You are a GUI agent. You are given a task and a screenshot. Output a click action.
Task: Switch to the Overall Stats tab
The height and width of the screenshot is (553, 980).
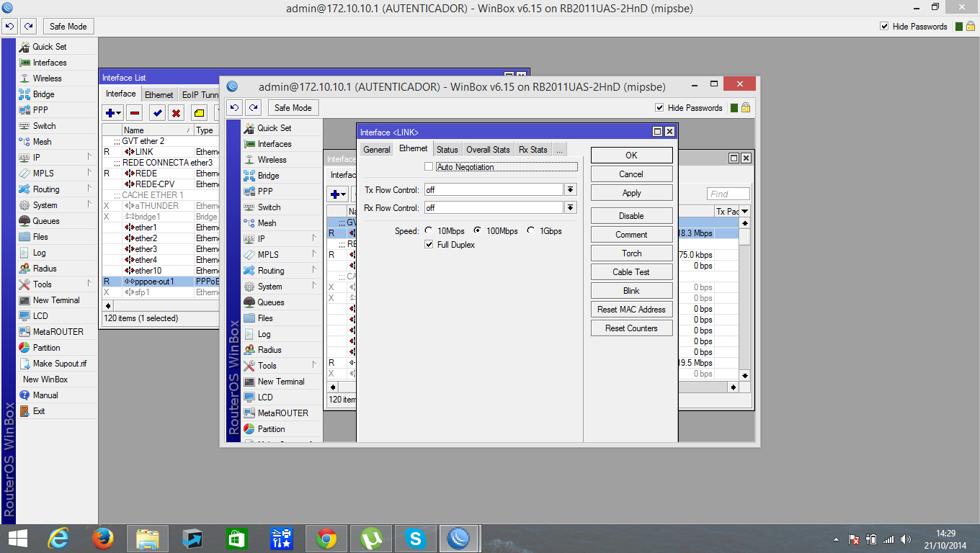point(488,150)
